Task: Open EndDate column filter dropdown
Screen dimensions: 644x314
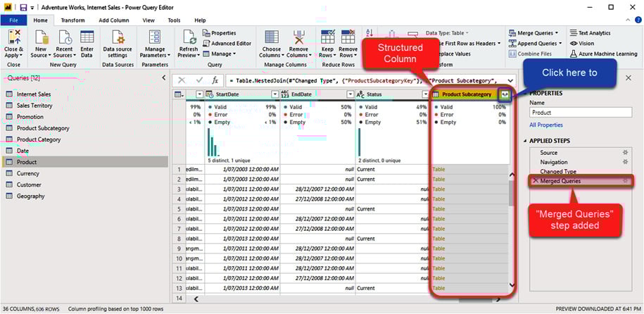Action: pos(351,94)
